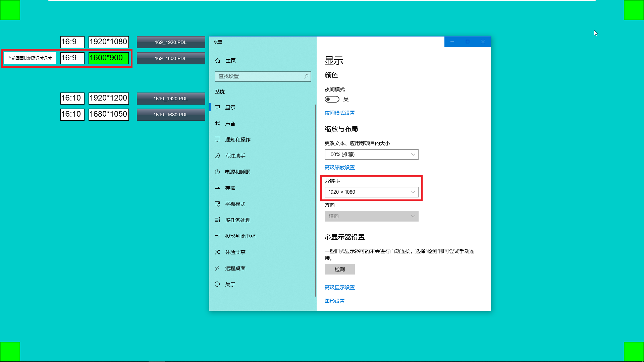Click the 169_1600.PDL button
Screen dimensions: 644x362
pos(171,58)
